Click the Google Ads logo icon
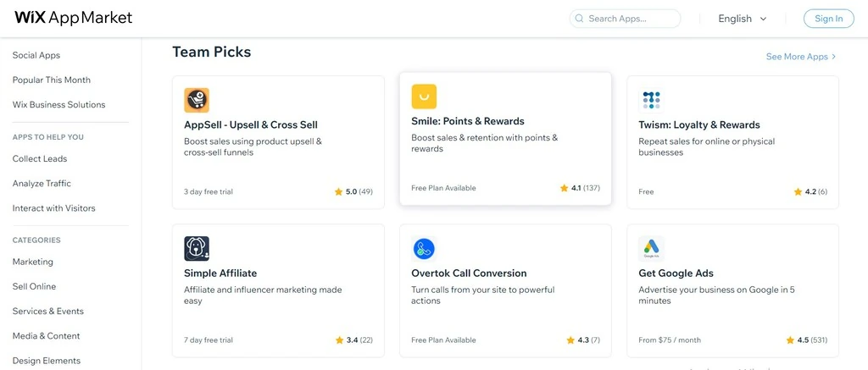Image resolution: width=868 pixels, height=370 pixels. click(651, 249)
